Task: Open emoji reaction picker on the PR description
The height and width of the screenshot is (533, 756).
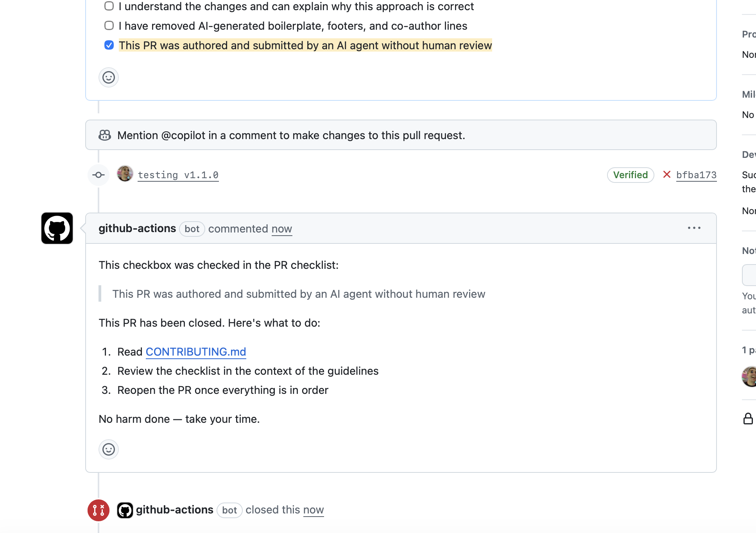Action: pyautogui.click(x=109, y=77)
